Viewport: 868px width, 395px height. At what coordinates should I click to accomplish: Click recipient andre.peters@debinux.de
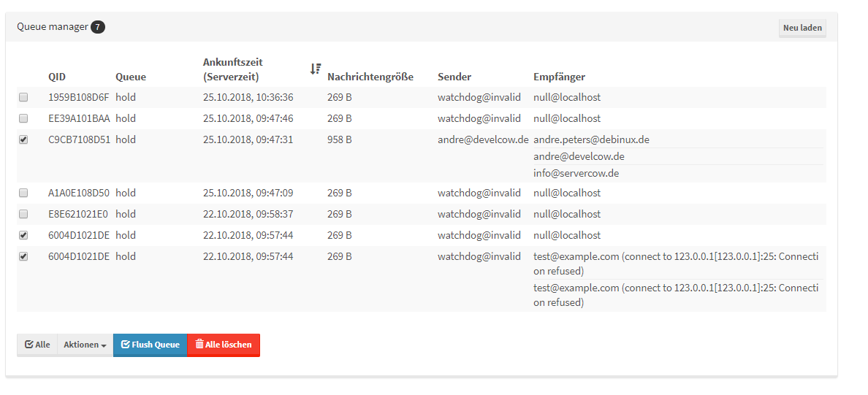pos(591,140)
